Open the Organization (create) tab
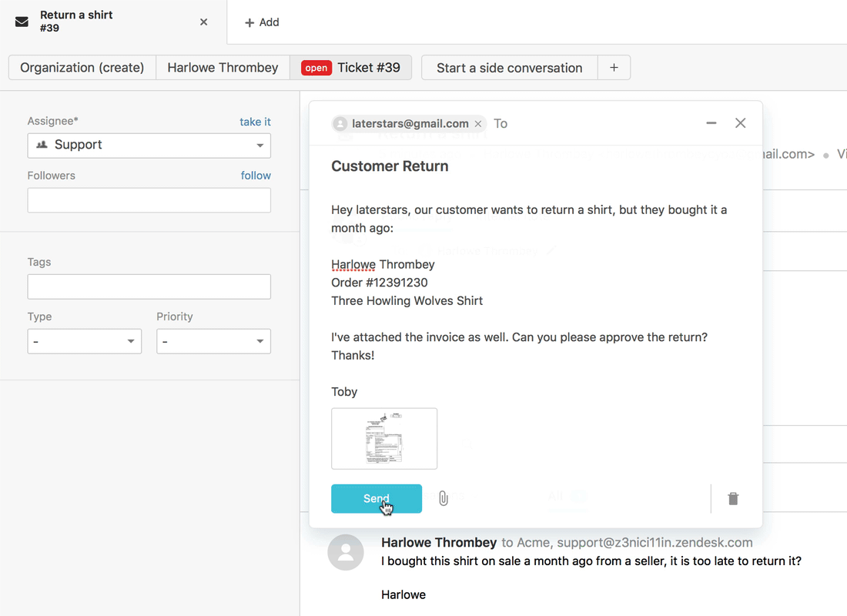The image size is (847, 616). pyautogui.click(x=82, y=68)
